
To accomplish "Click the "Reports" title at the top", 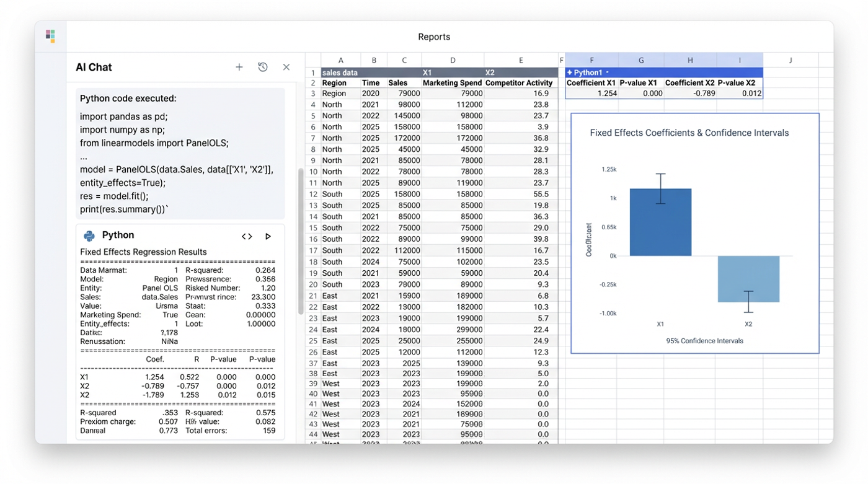I will click(434, 37).
